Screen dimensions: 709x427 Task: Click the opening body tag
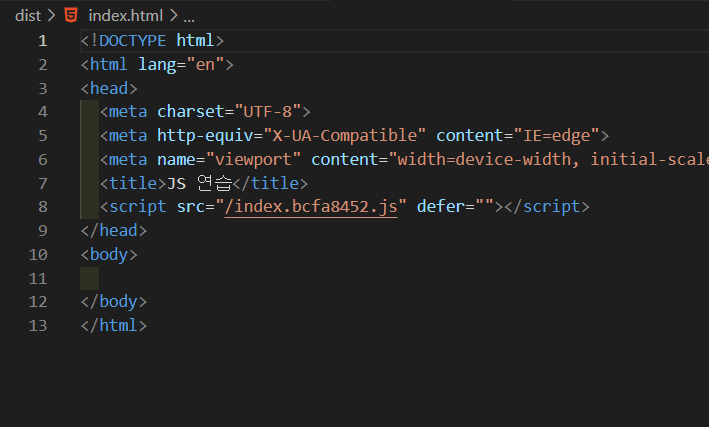[109, 255]
